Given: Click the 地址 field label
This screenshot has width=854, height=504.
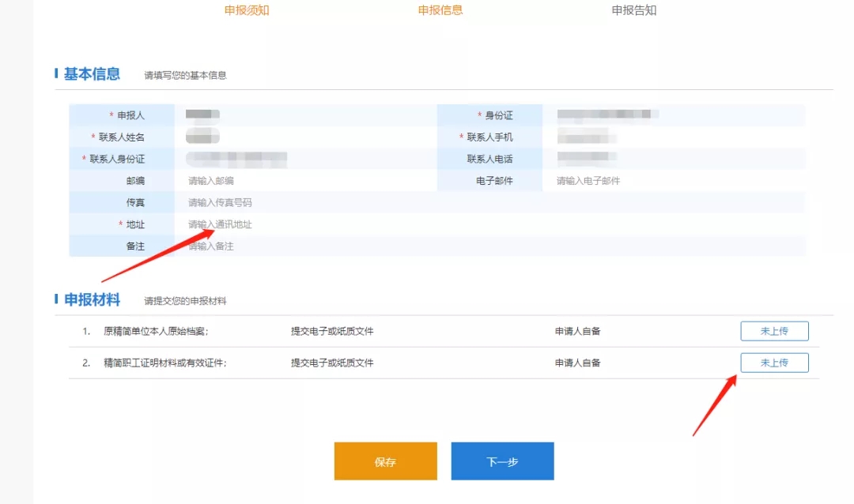Looking at the screenshot, I should tap(135, 224).
